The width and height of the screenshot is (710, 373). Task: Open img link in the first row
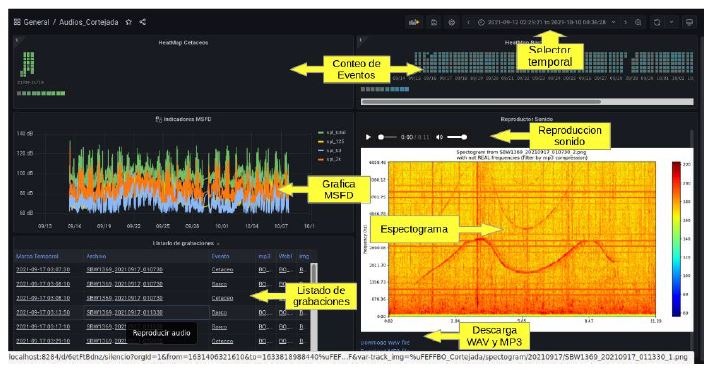pos(302,270)
